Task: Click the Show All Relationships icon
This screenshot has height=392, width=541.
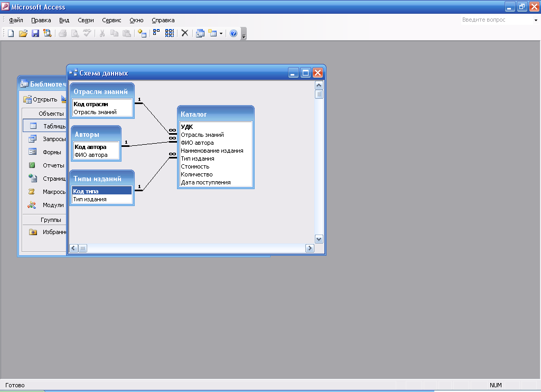Action: [169, 33]
